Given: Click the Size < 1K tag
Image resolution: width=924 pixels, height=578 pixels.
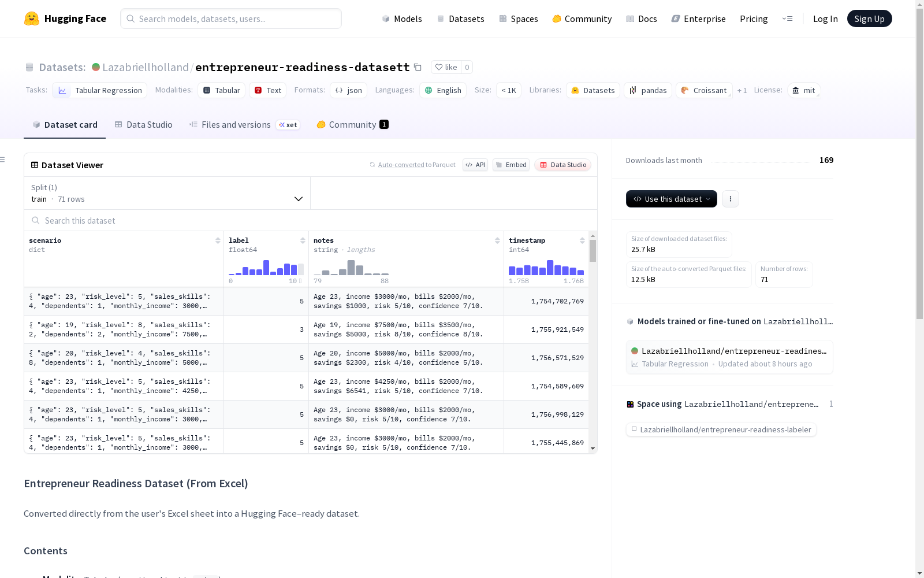Looking at the screenshot, I should (x=509, y=90).
